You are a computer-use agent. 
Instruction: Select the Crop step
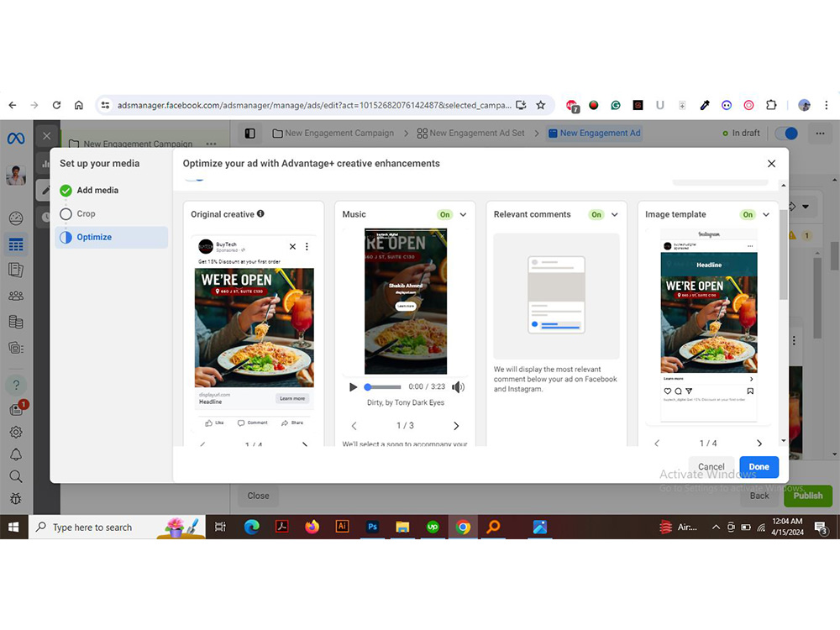(86, 213)
